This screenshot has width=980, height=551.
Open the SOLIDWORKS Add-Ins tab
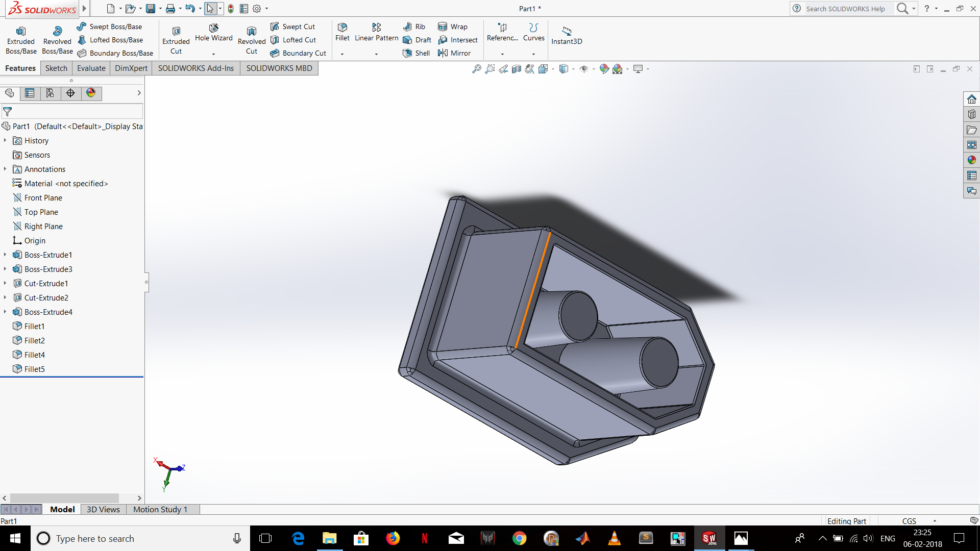point(196,68)
